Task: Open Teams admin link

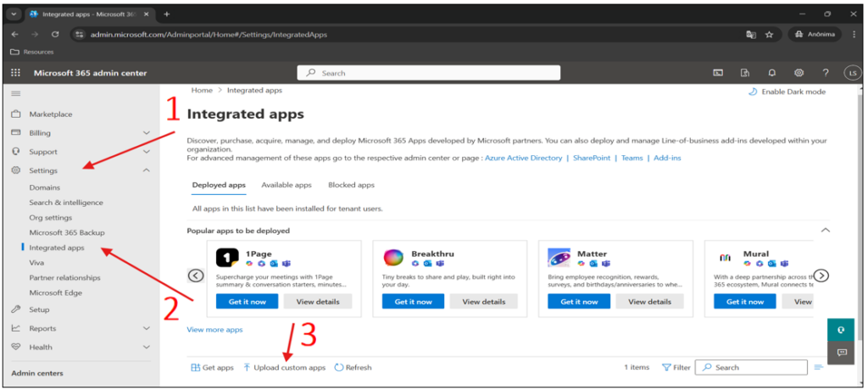Action: [632, 158]
